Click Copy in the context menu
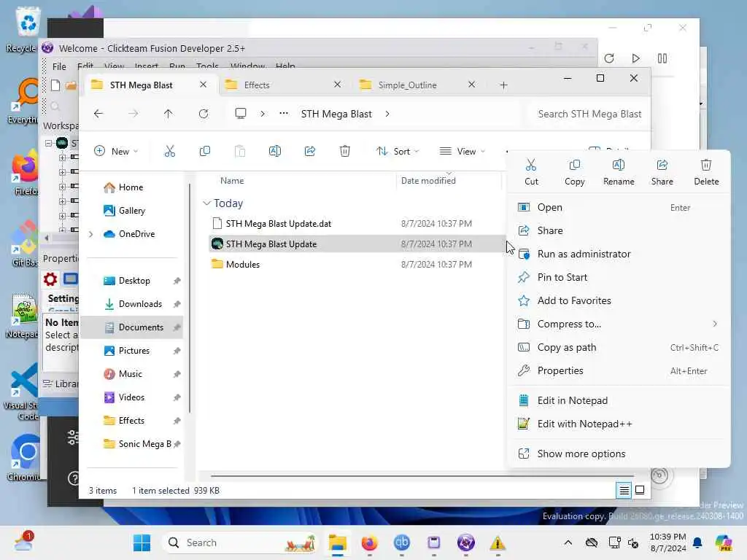747x560 pixels. pyautogui.click(x=575, y=172)
